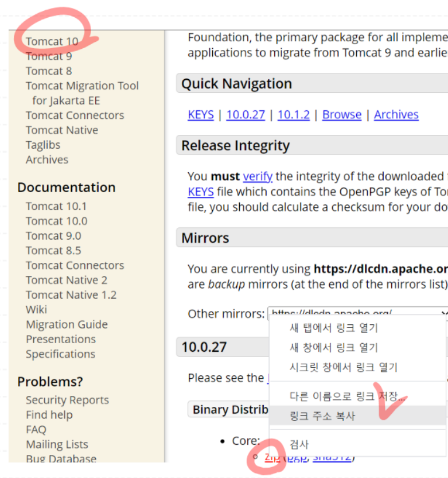Click the Mirrors heading
Image resolution: width=448 pixels, height=478 pixels.
(x=205, y=238)
